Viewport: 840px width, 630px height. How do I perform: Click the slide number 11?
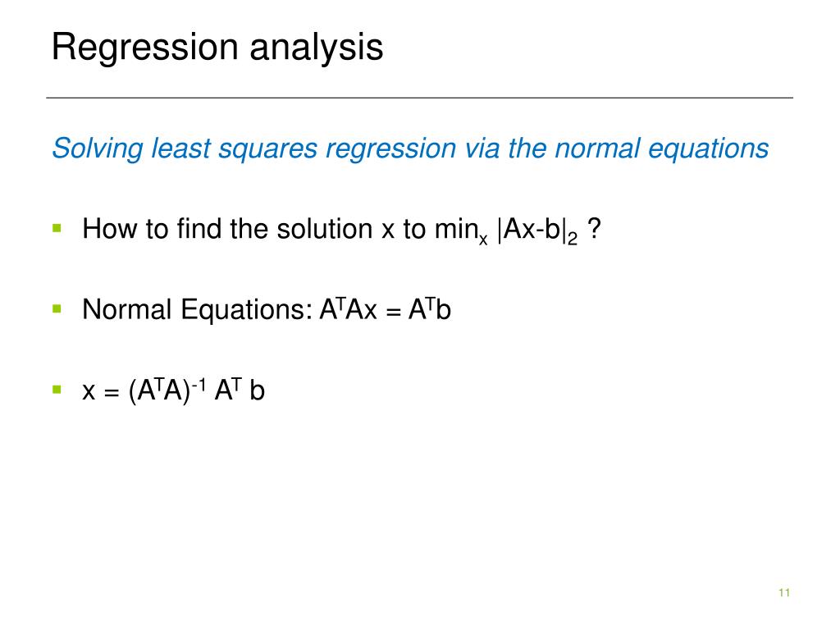784,592
